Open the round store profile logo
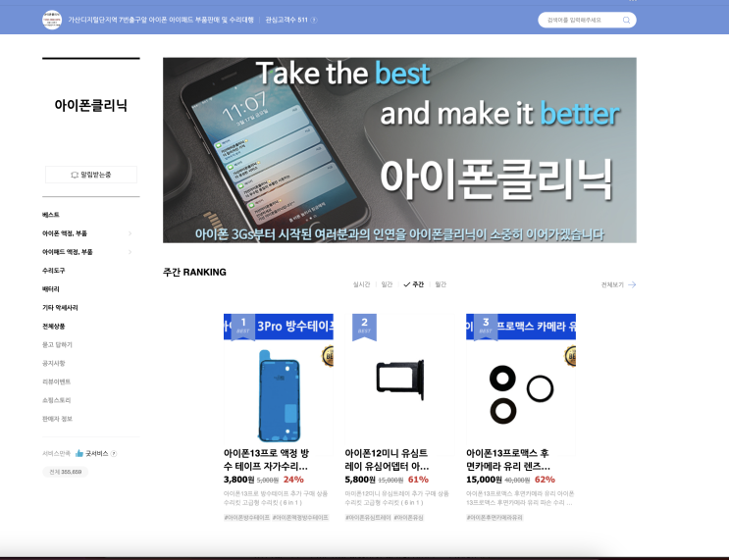Image resolution: width=729 pixels, height=560 pixels. (x=52, y=20)
